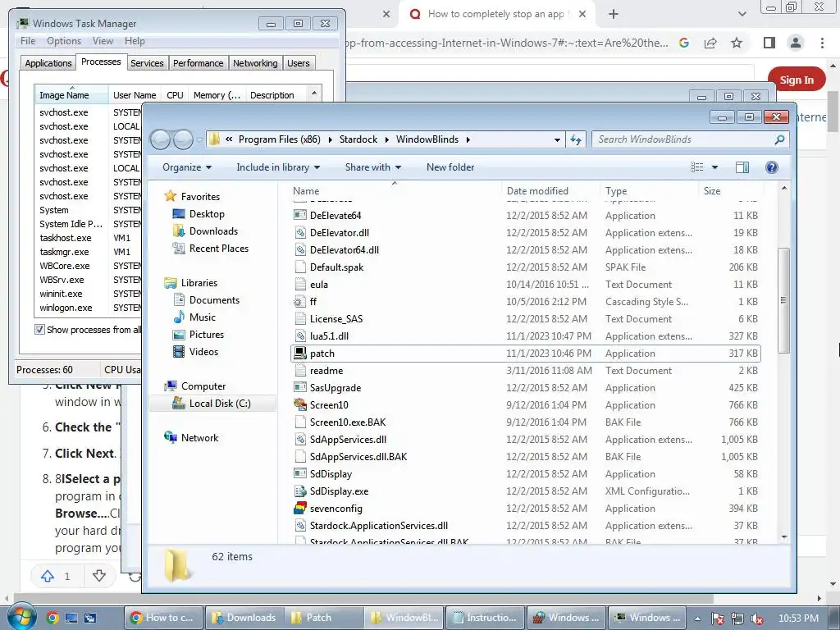Click the New folder button
Screen dimensions: 840x630
[x=450, y=167]
